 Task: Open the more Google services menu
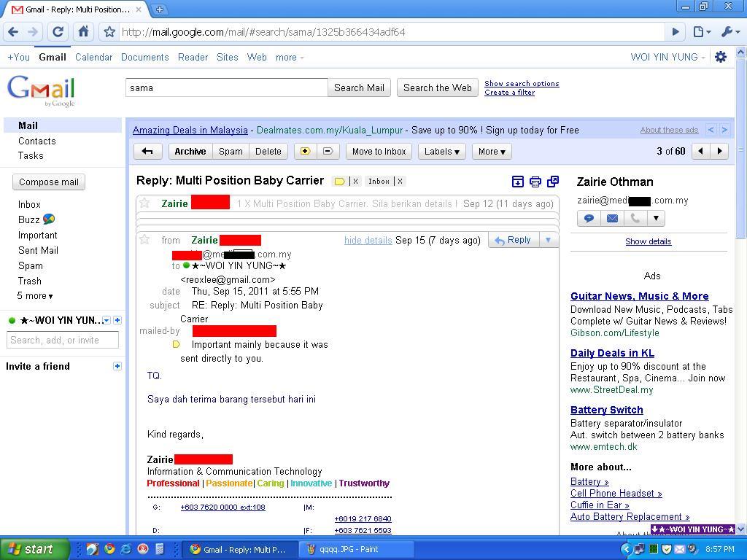pyautogui.click(x=289, y=58)
